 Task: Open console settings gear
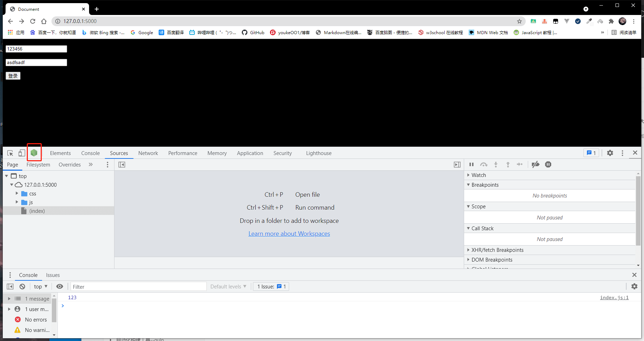click(634, 286)
